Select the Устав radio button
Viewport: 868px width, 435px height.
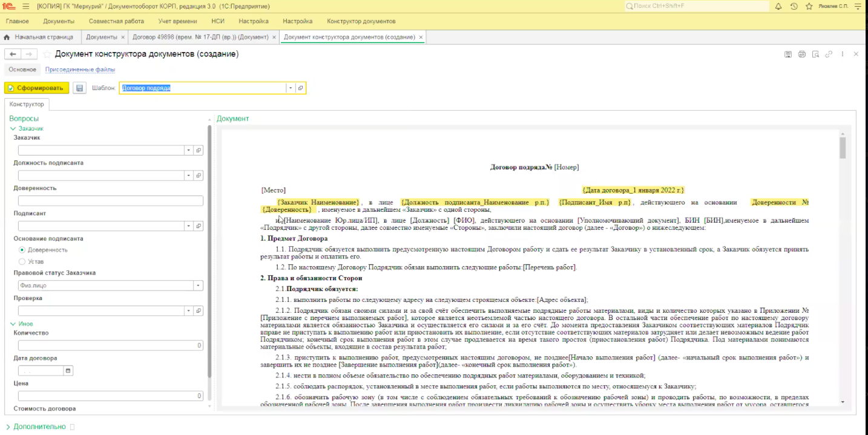22,261
